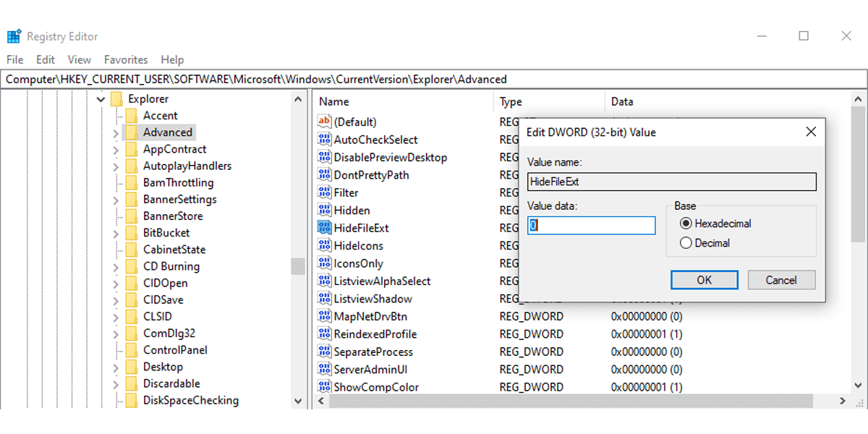Click inside the Value data input field
Screen dimensions: 868x434
coord(591,225)
